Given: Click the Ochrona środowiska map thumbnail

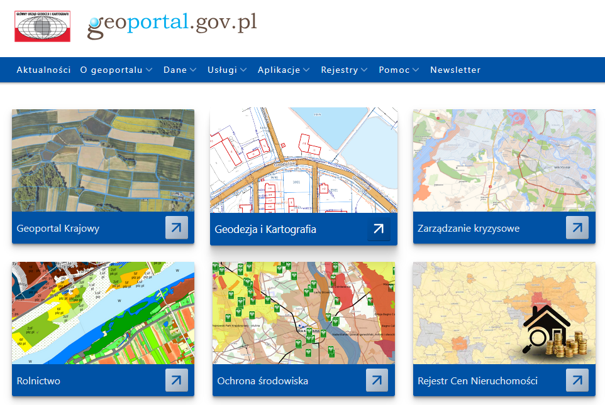Looking at the screenshot, I should click(304, 313).
